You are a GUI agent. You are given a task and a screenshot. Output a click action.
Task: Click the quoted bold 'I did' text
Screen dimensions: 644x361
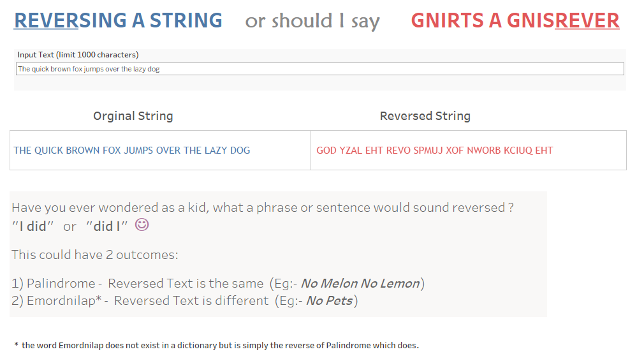point(33,226)
